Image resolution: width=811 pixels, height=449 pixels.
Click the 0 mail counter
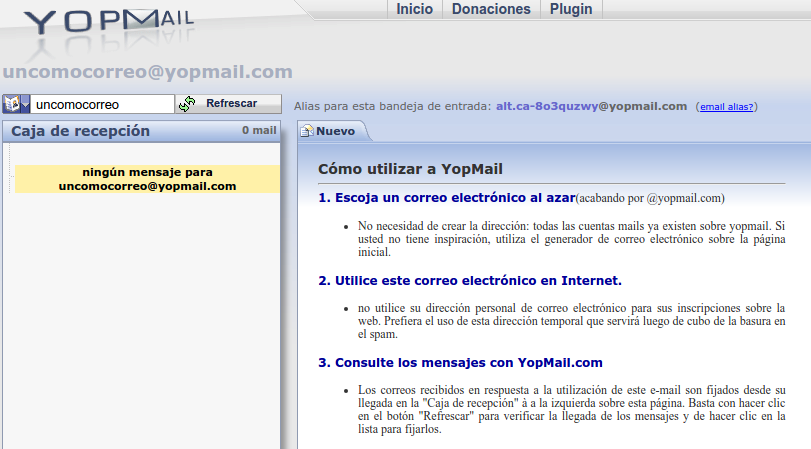coord(259,130)
